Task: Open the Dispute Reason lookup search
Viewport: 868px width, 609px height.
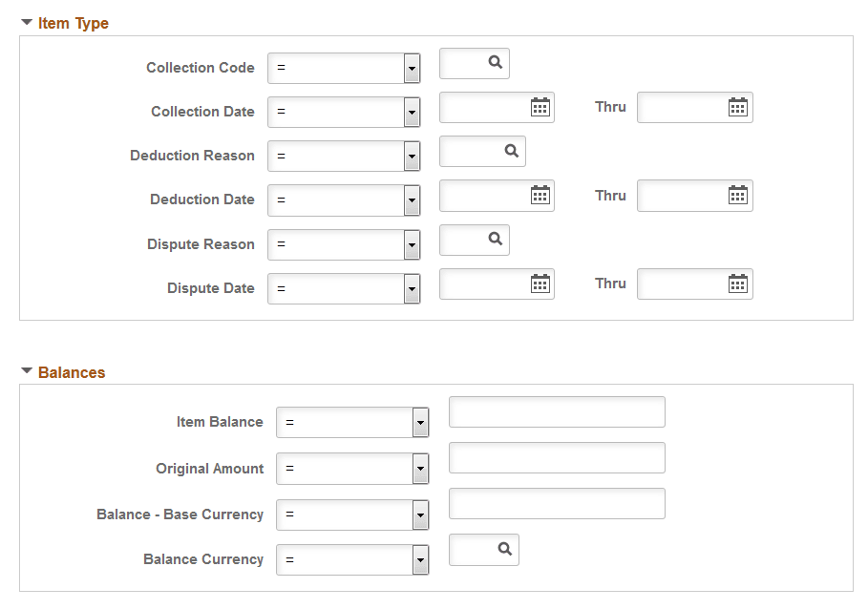Action: point(496,240)
